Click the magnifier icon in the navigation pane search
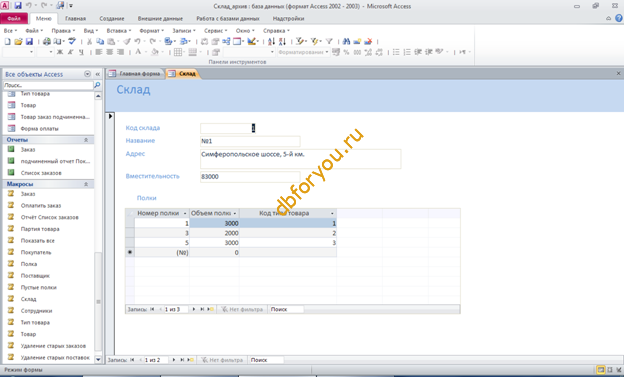Viewport: 624px width, 377px height. click(97, 85)
